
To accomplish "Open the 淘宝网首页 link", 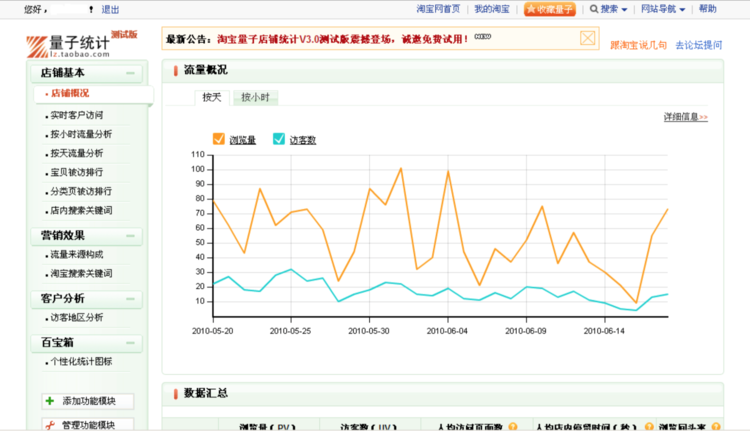I will [438, 9].
